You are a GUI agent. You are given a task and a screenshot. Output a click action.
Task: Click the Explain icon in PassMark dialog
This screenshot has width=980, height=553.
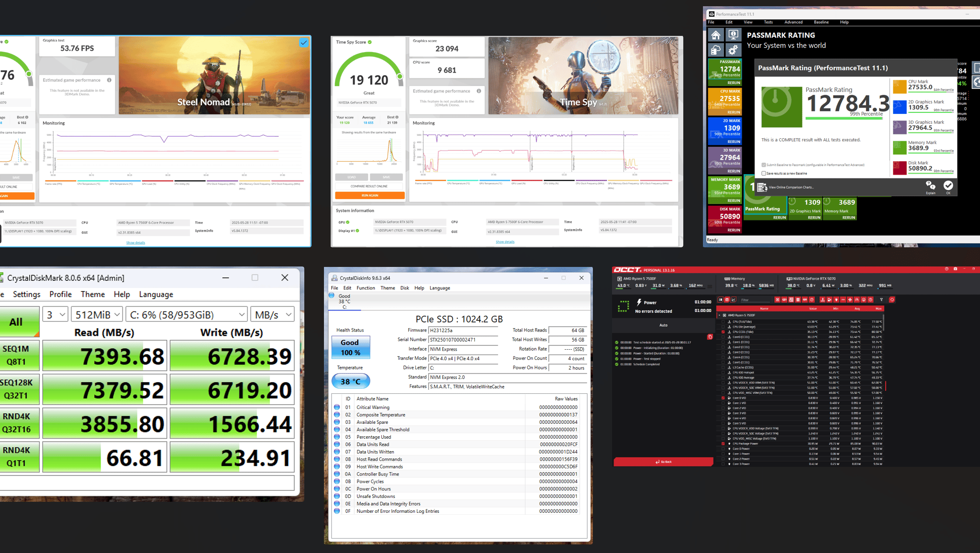(930, 187)
